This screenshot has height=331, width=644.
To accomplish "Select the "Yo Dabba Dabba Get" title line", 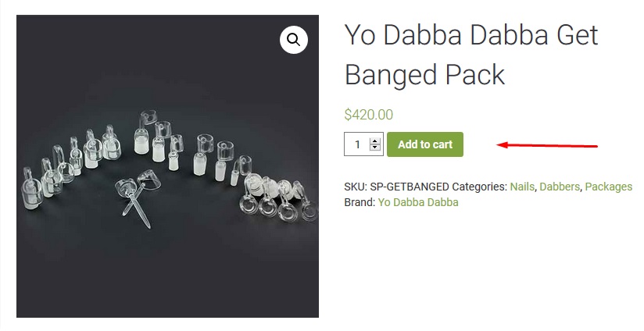I will point(471,35).
